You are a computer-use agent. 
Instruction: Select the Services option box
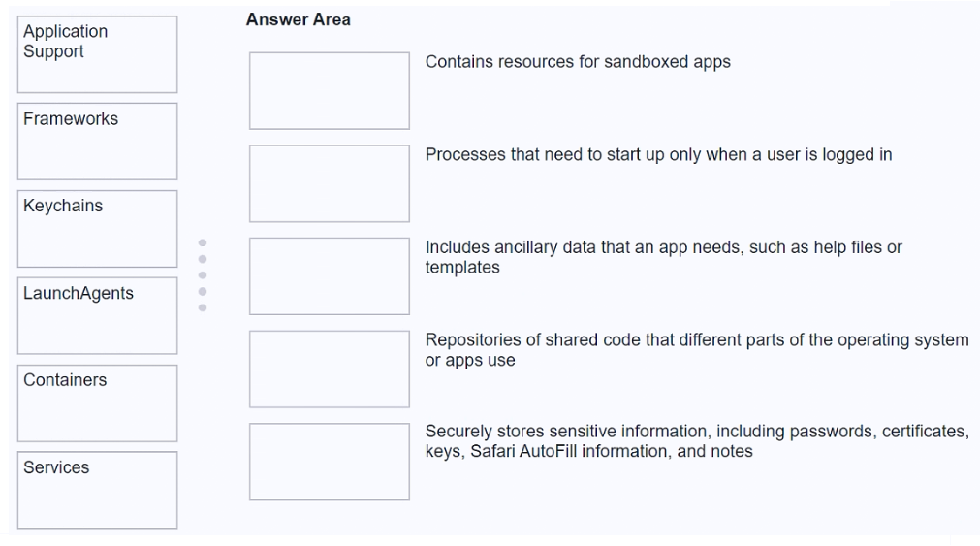click(x=97, y=490)
